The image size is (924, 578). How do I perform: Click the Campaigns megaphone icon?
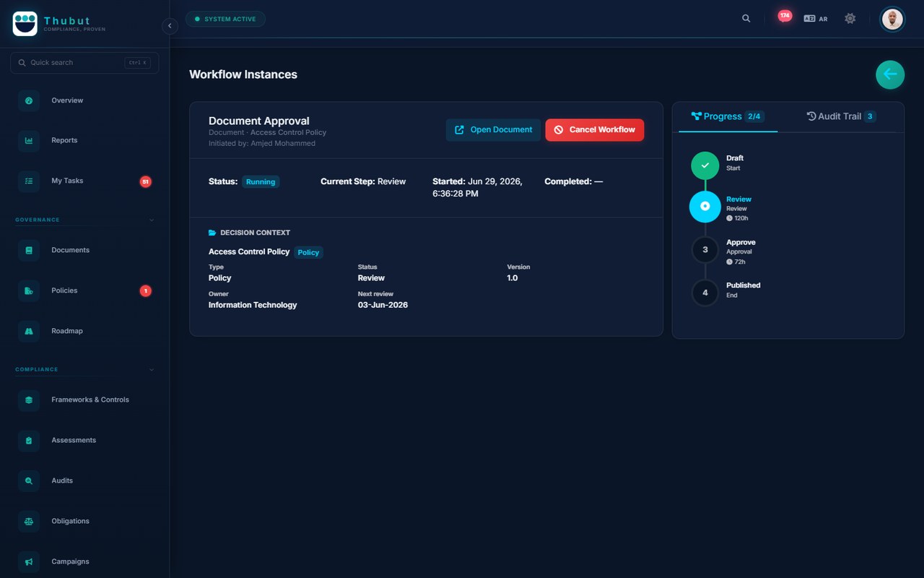pos(29,562)
